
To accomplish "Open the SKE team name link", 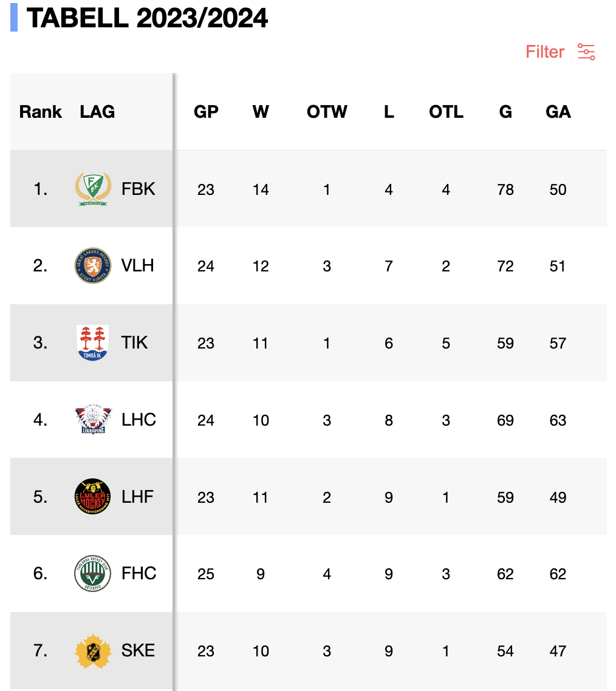I will [138, 651].
